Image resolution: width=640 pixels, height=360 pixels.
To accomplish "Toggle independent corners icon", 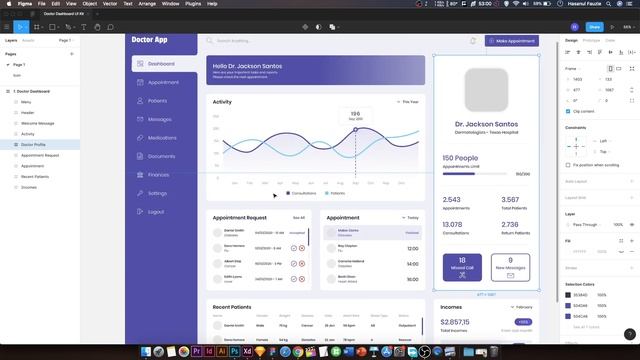I will (632, 100).
